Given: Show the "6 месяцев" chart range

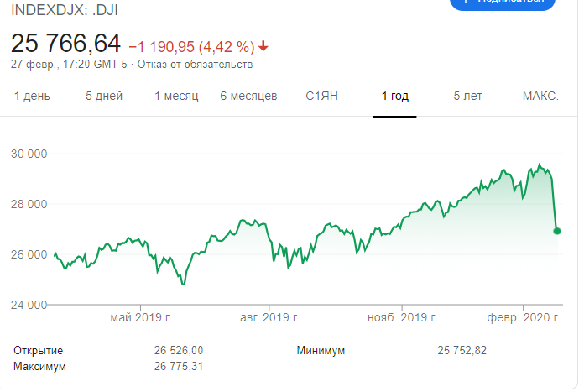Looking at the screenshot, I should click(x=248, y=96).
